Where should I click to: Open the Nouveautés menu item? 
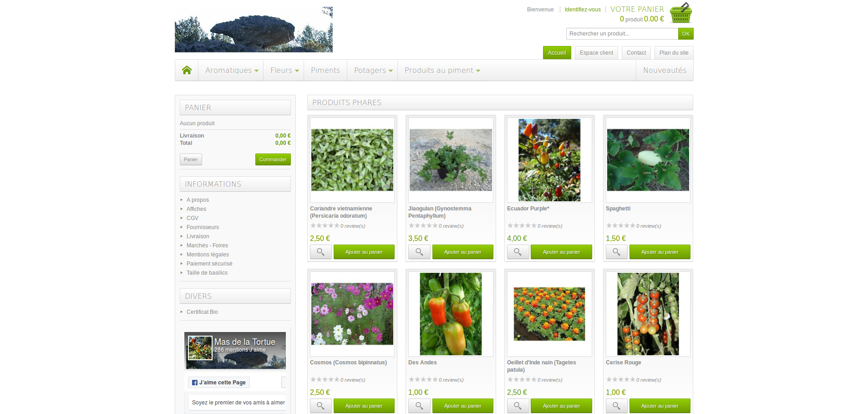click(665, 70)
